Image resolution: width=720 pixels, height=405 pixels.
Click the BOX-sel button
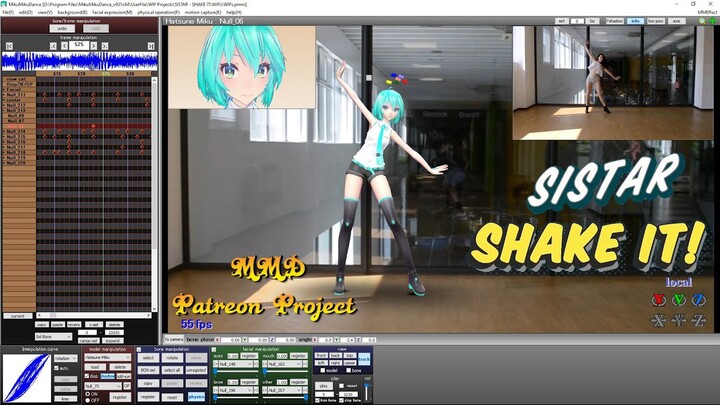pos(148,370)
